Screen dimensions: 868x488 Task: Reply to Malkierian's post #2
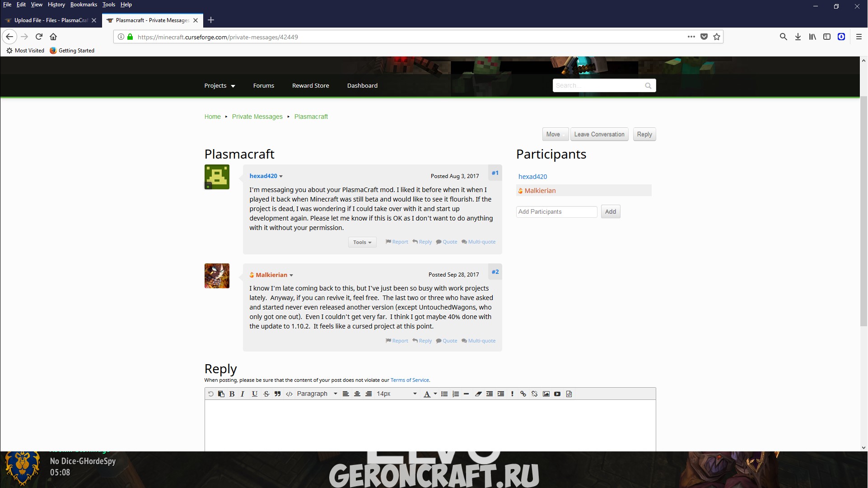[422, 341]
